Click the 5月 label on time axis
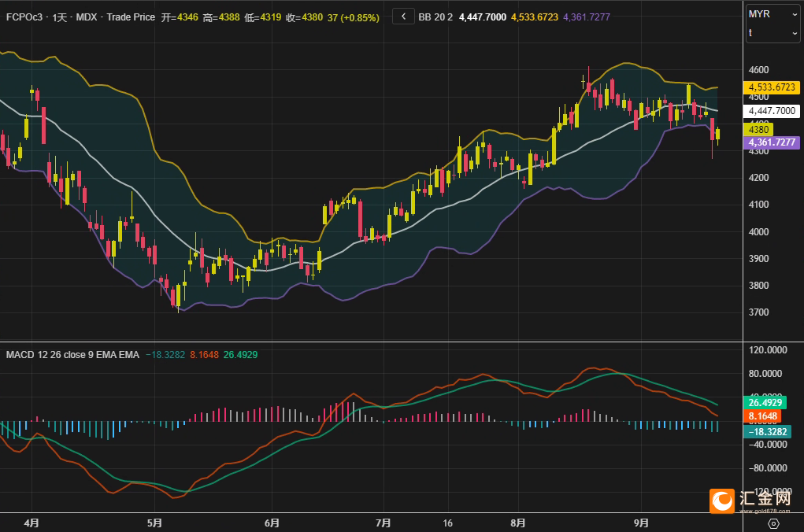This screenshot has width=804, height=532. point(154,523)
